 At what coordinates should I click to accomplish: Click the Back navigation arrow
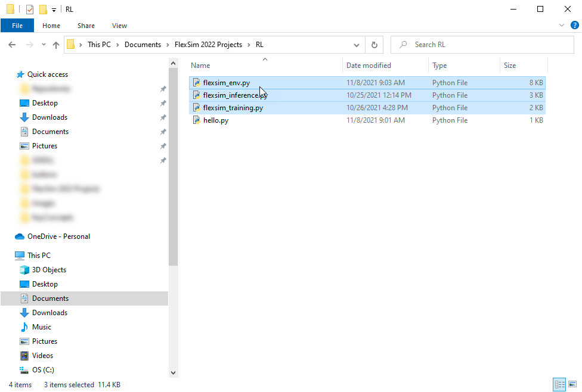tap(12, 45)
